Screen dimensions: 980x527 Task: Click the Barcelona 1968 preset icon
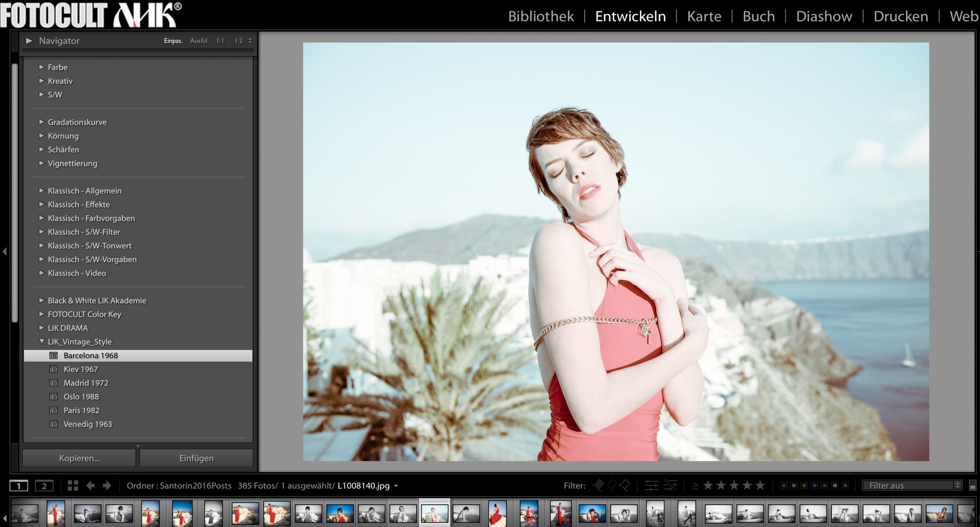54,356
